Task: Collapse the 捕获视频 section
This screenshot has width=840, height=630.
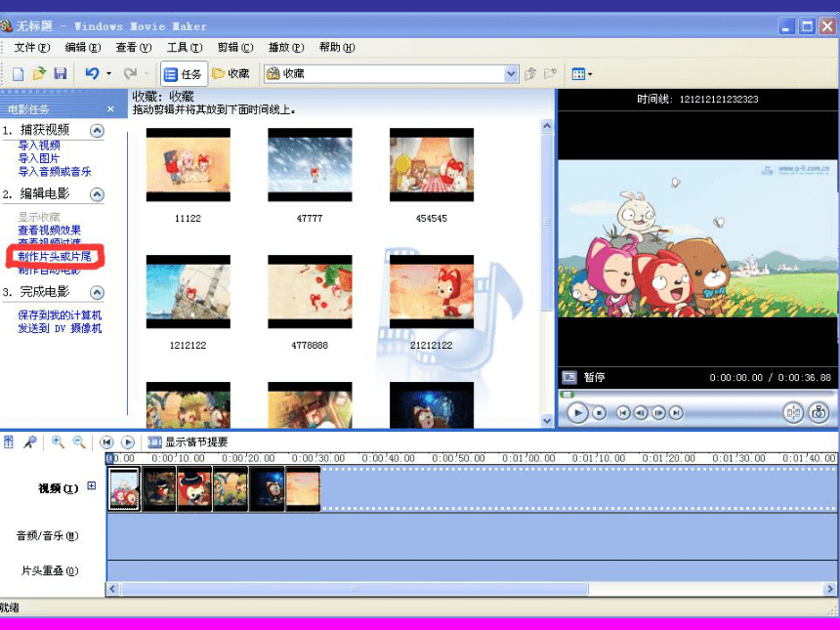Action: (x=97, y=131)
